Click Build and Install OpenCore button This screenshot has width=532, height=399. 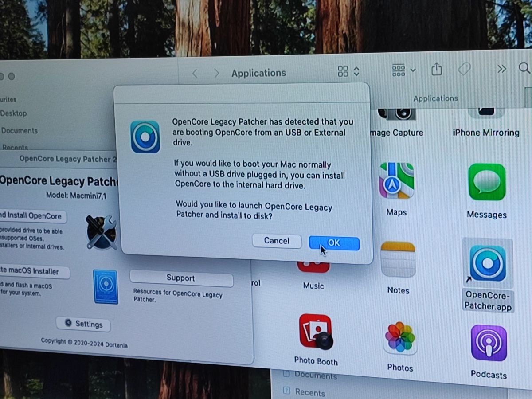33,216
